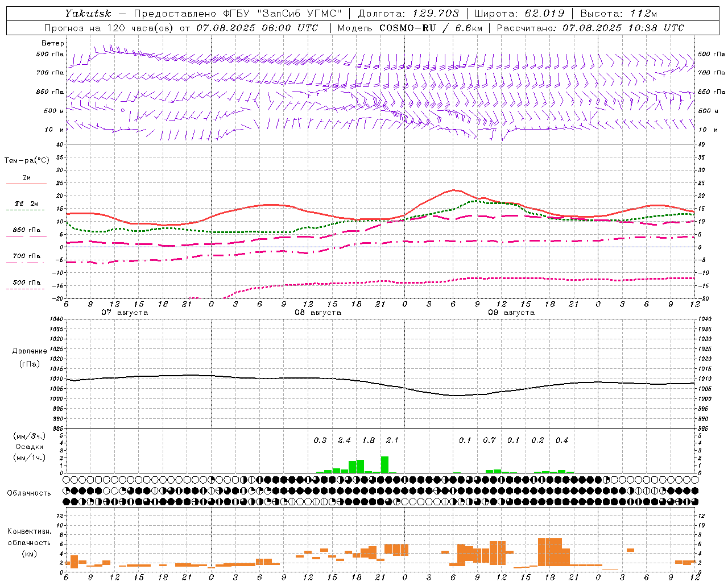Click the precipitation value "2.1"
Screen dimensions: 728x582
392,440
